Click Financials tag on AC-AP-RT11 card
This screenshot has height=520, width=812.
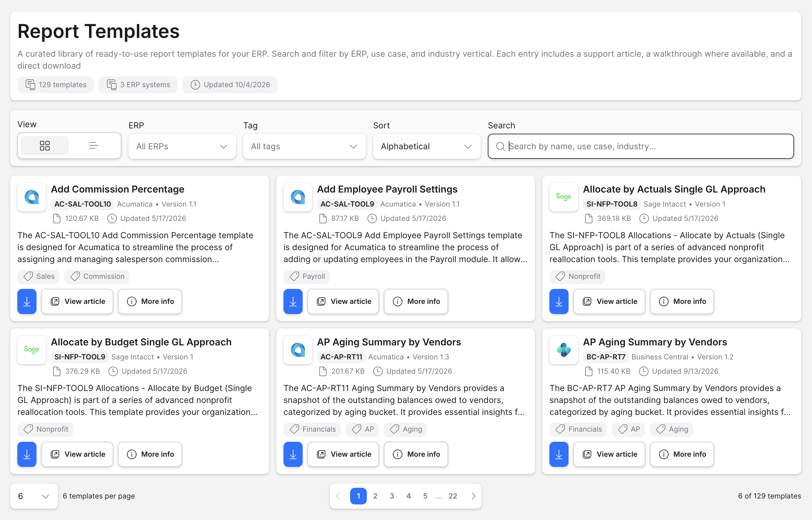pos(312,429)
